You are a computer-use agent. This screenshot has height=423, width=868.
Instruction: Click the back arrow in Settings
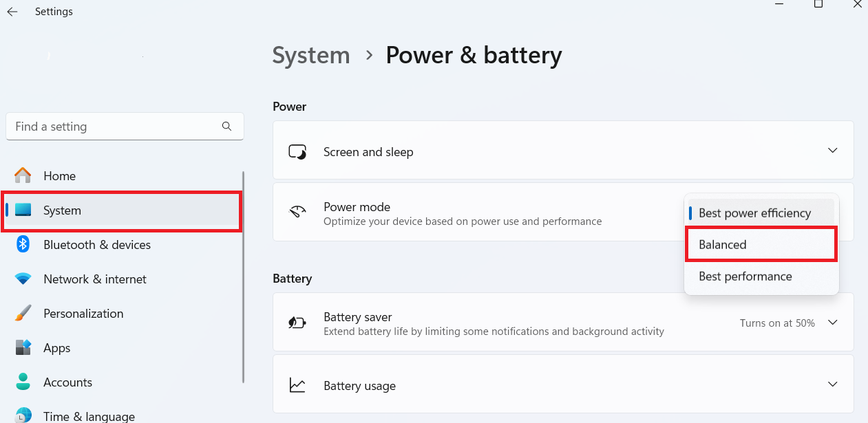pyautogui.click(x=12, y=11)
